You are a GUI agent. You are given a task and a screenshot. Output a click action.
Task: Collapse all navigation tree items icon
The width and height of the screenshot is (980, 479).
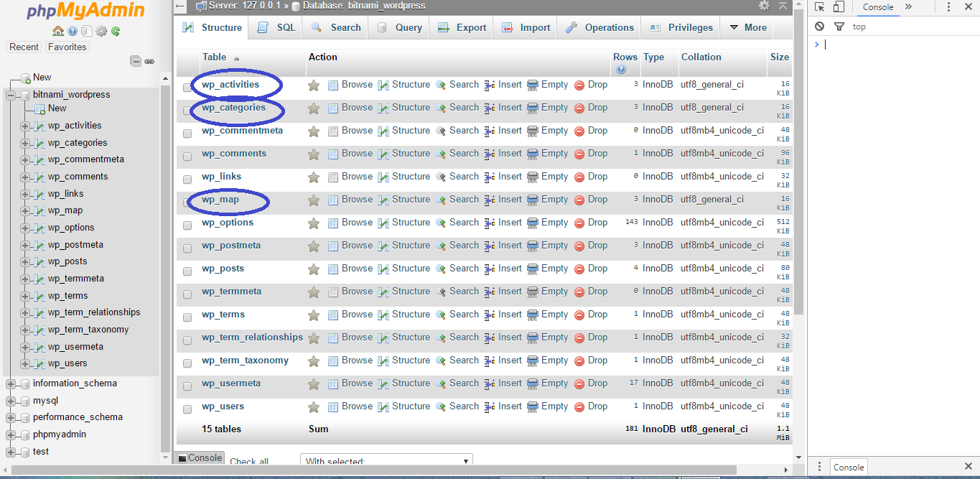coord(136,61)
